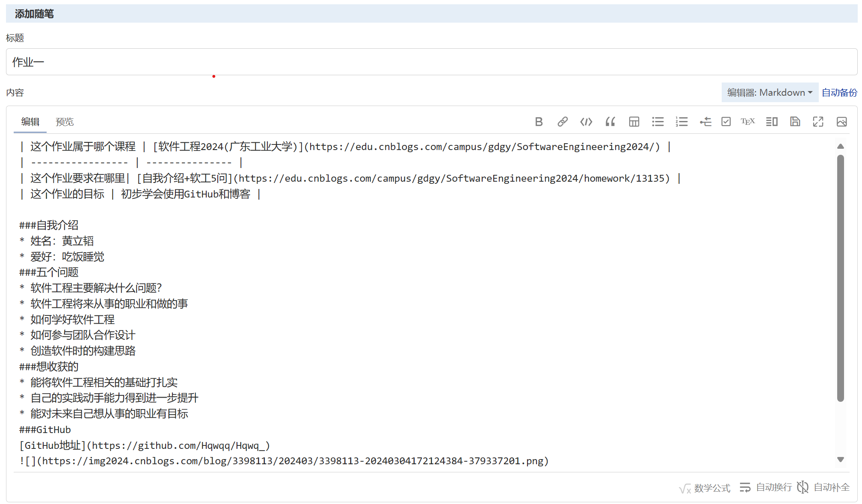The height and width of the screenshot is (504, 862).
Task: Open the 编辑器: Markdown dropdown
Action: pos(770,93)
